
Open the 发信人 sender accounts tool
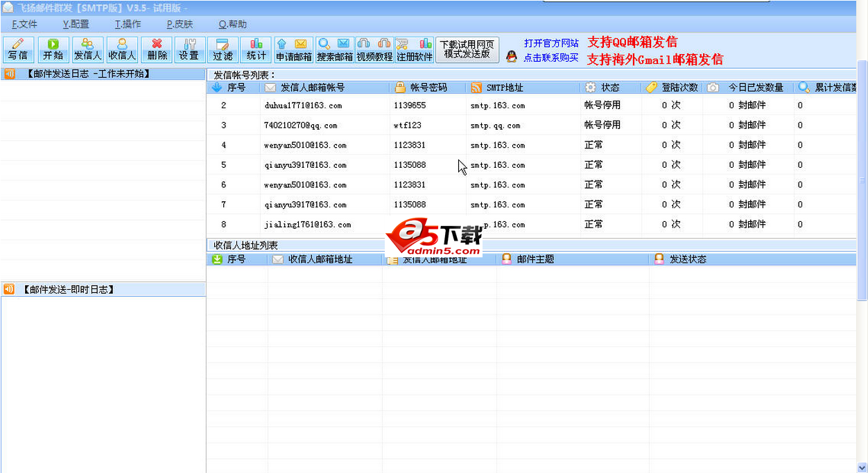pos(88,50)
